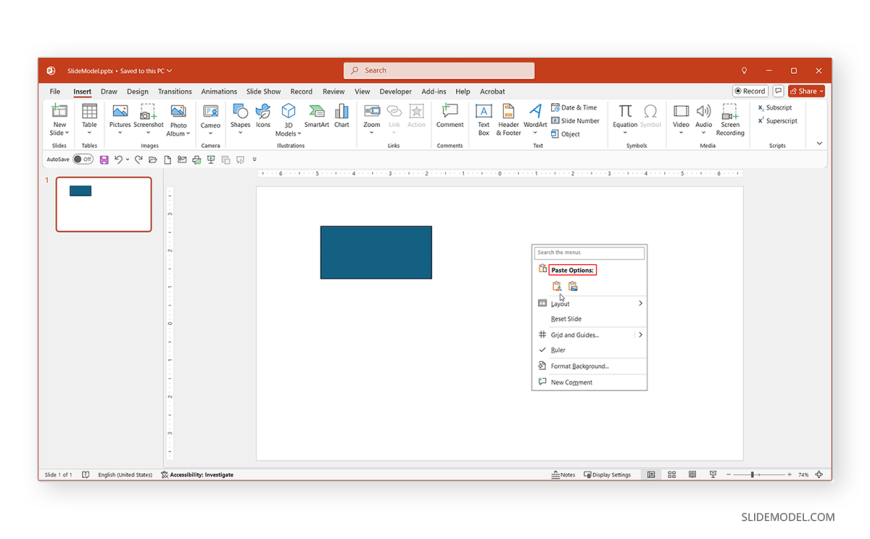
Task: Click the Record button near Share
Action: tap(750, 91)
